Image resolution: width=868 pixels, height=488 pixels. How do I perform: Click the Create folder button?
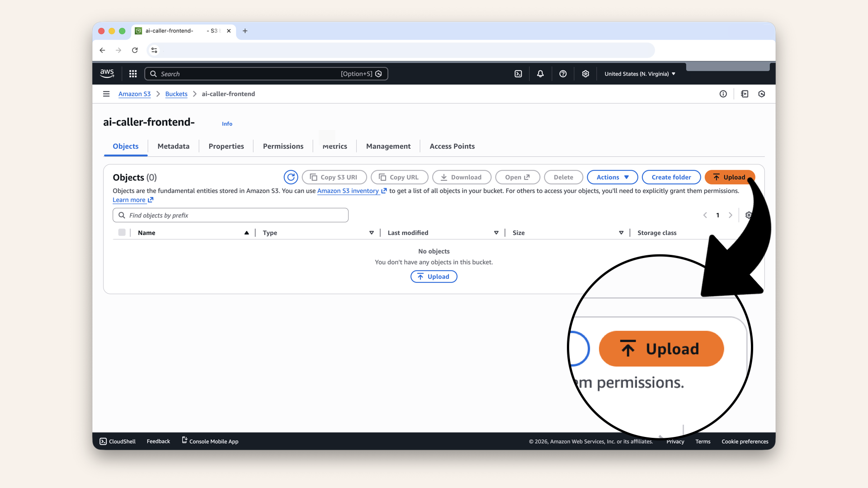pyautogui.click(x=671, y=177)
